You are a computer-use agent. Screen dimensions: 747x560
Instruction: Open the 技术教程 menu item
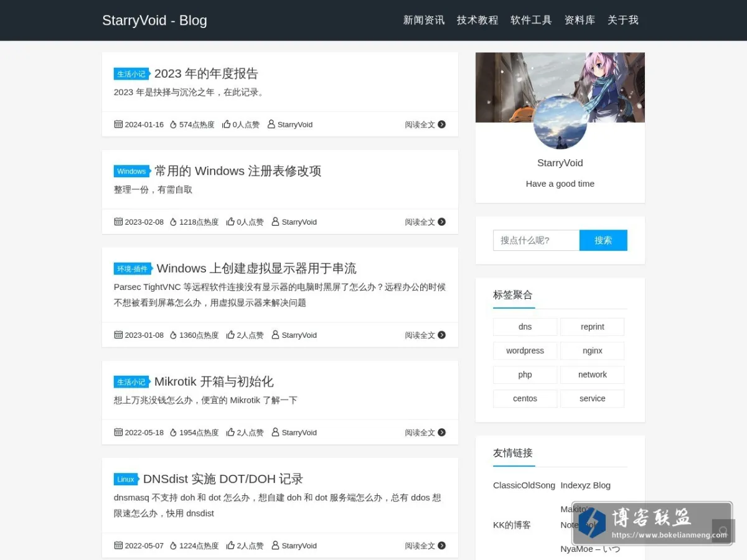(x=477, y=20)
